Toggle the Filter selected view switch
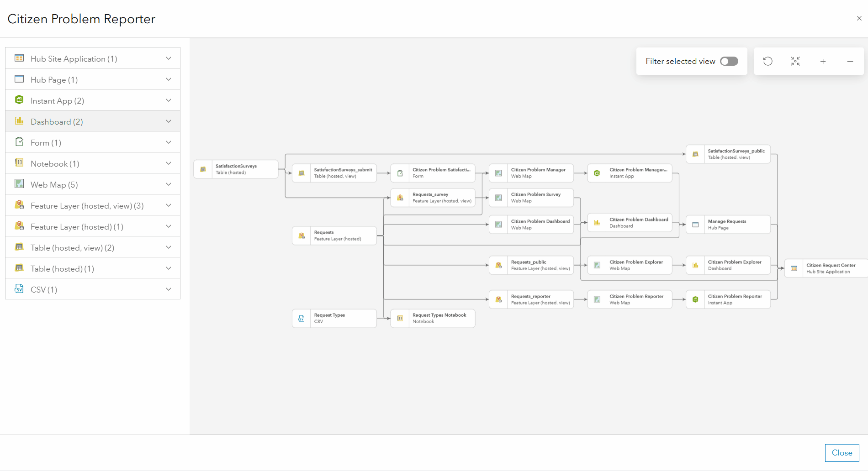868x471 pixels. (729, 61)
